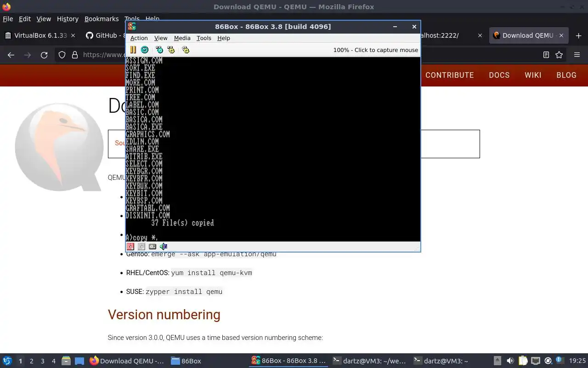
Task: Open the 86Box Action menu
Action: click(x=139, y=38)
